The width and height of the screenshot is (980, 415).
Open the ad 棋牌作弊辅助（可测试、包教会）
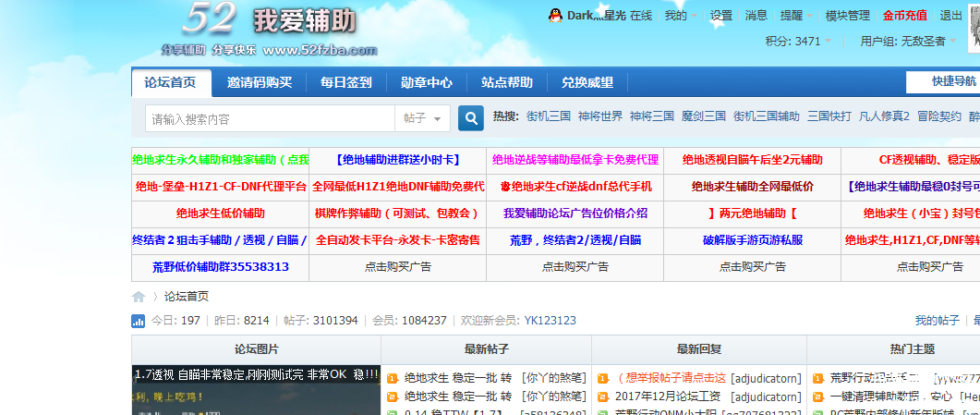tap(397, 214)
